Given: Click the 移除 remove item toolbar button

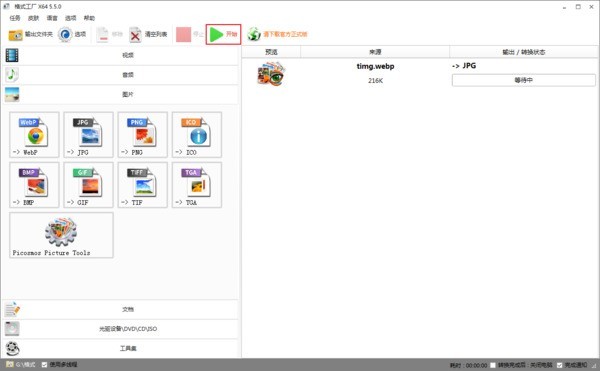Looking at the screenshot, I should [x=109, y=34].
